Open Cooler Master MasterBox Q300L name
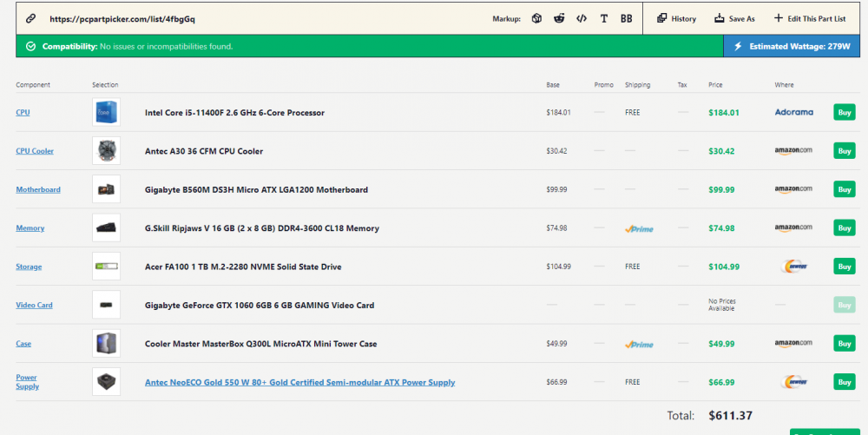 coord(260,344)
